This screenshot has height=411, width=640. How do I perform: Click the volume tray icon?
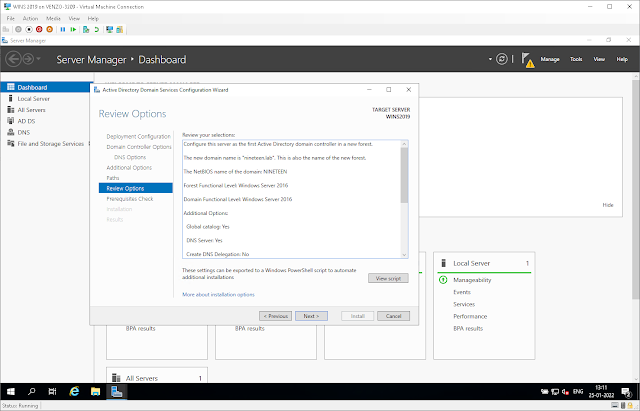pos(565,392)
